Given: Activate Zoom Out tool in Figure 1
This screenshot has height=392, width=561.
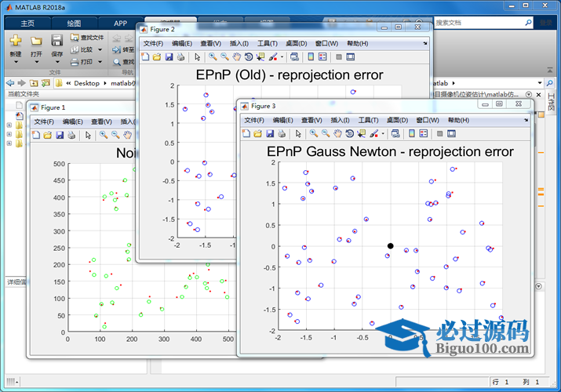Looking at the screenshot, I should point(115,135).
